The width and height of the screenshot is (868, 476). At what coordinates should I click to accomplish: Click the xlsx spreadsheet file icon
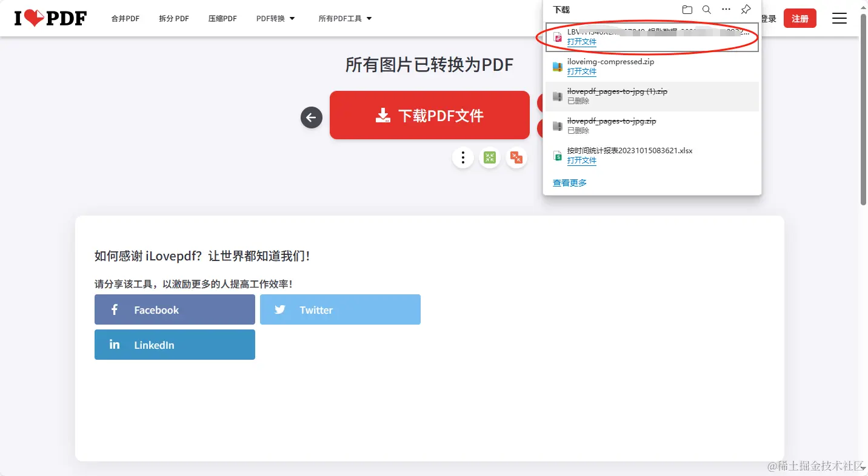coord(558,156)
